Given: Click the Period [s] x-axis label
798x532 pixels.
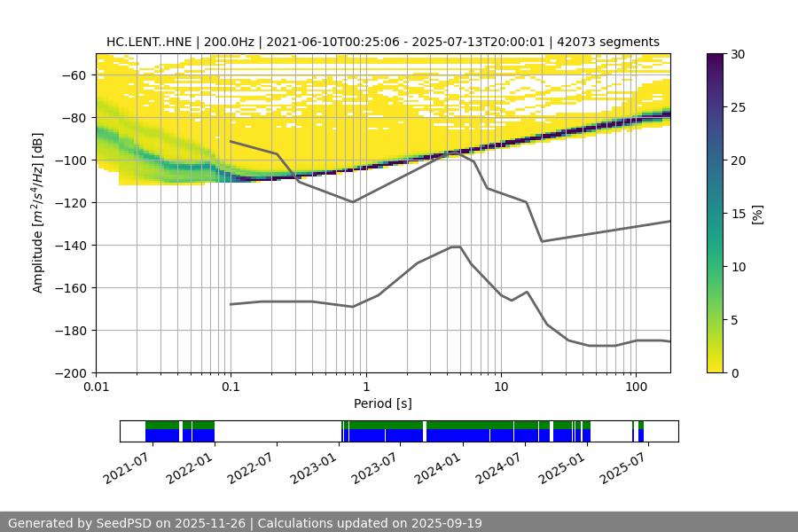Looking at the screenshot, I should (382, 403).
